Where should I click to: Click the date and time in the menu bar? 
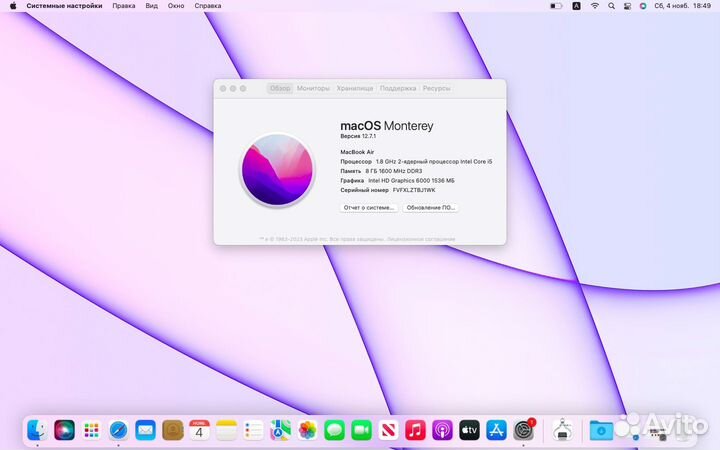(x=682, y=6)
